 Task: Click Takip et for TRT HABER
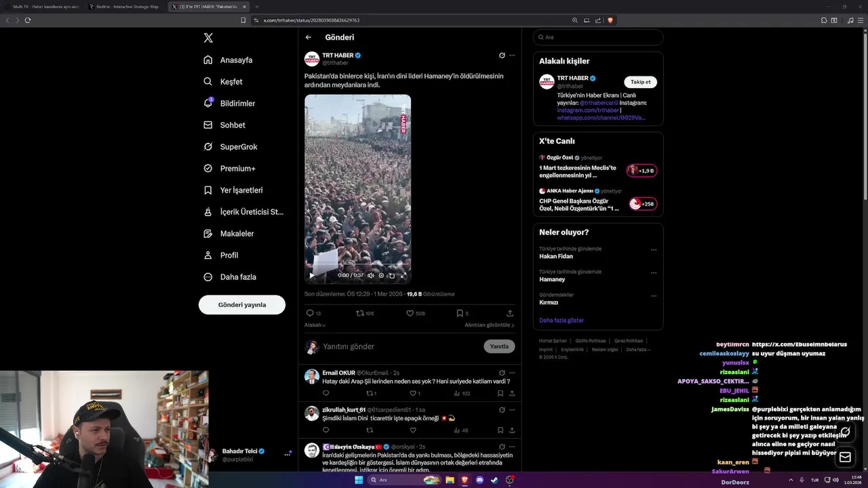[640, 82]
